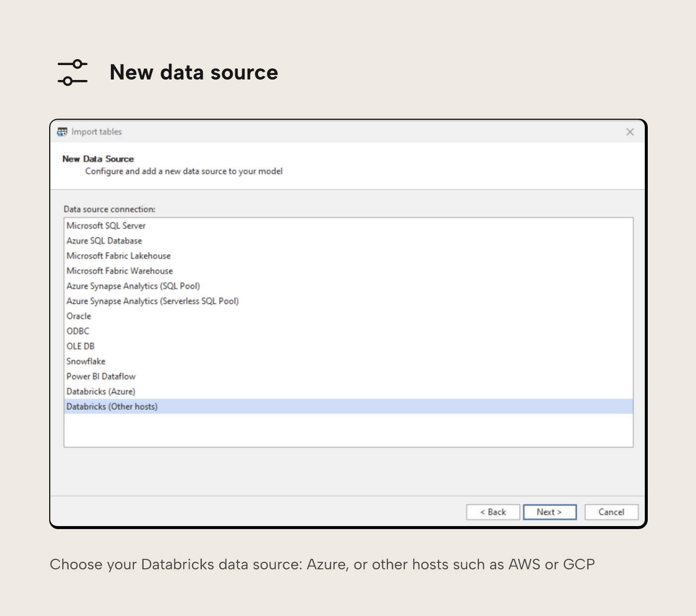Select Microsoft Fabric Lakehouse entry
Viewport: 696px width, 616px height.
348,256
